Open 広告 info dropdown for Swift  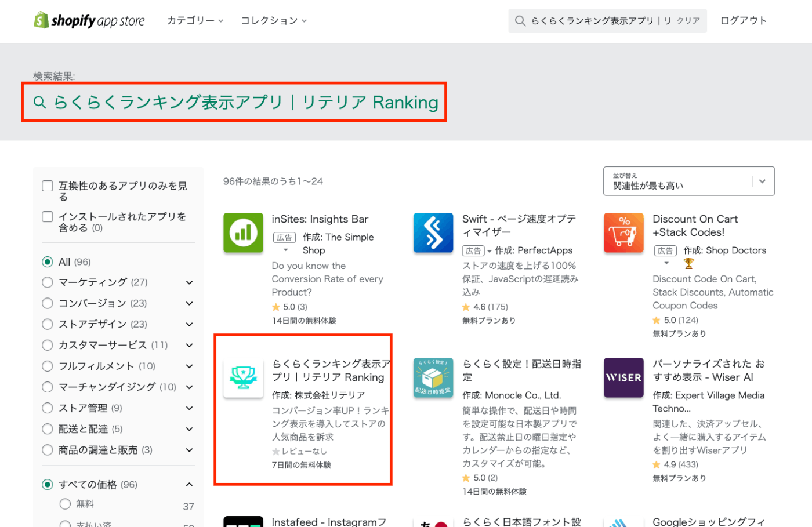pos(477,251)
